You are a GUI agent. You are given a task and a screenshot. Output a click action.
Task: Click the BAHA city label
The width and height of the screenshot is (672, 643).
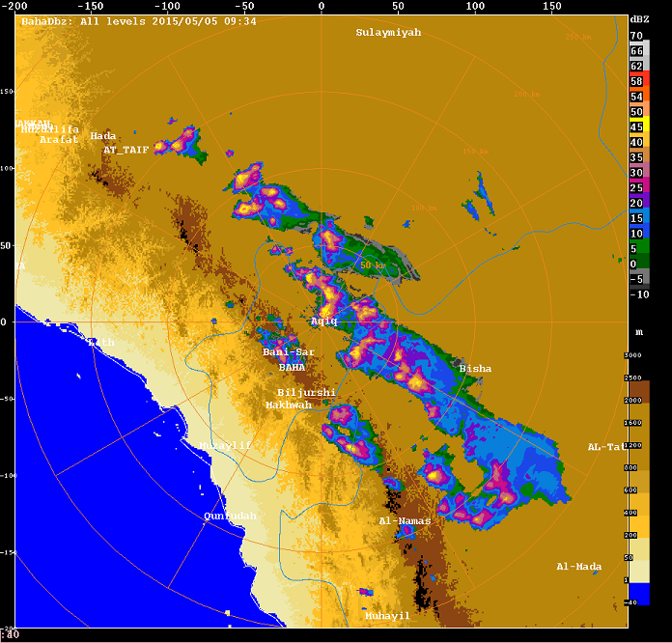(x=292, y=368)
